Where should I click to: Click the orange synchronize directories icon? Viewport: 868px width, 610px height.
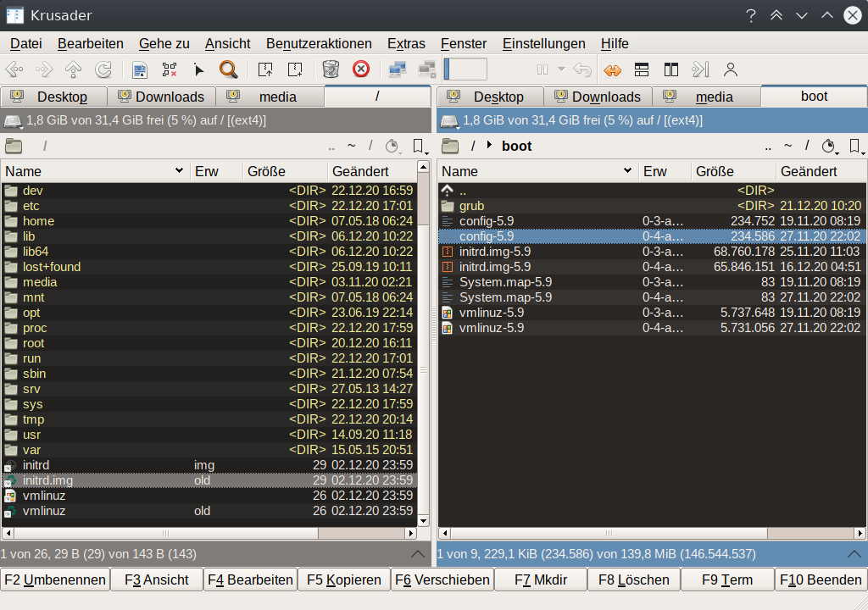point(612,70)
